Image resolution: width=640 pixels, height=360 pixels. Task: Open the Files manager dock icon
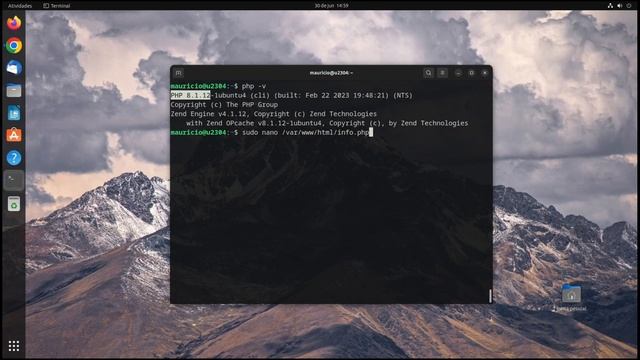click(x=14, y=91)
